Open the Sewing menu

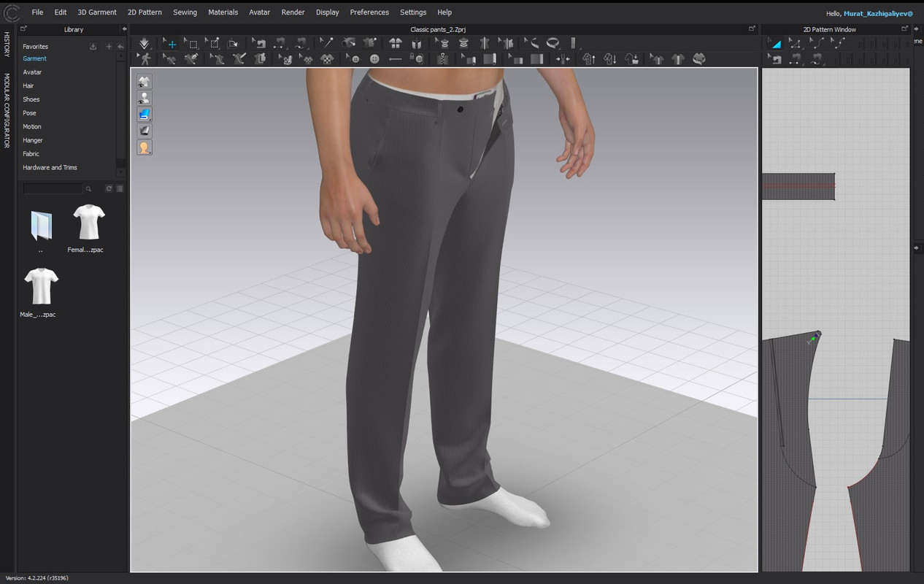coord(185,12)
